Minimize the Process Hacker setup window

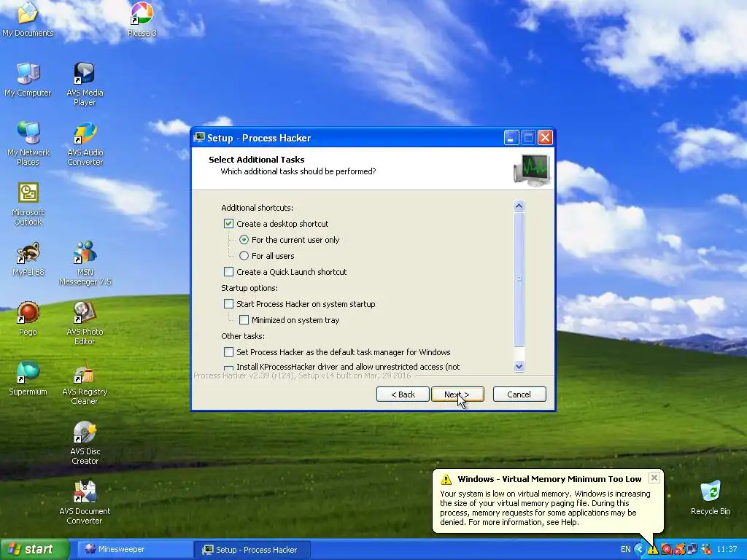(x=511, y=138)
